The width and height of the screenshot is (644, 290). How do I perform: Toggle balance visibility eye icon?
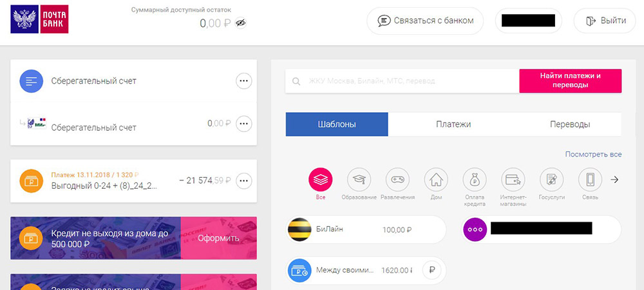241,23
